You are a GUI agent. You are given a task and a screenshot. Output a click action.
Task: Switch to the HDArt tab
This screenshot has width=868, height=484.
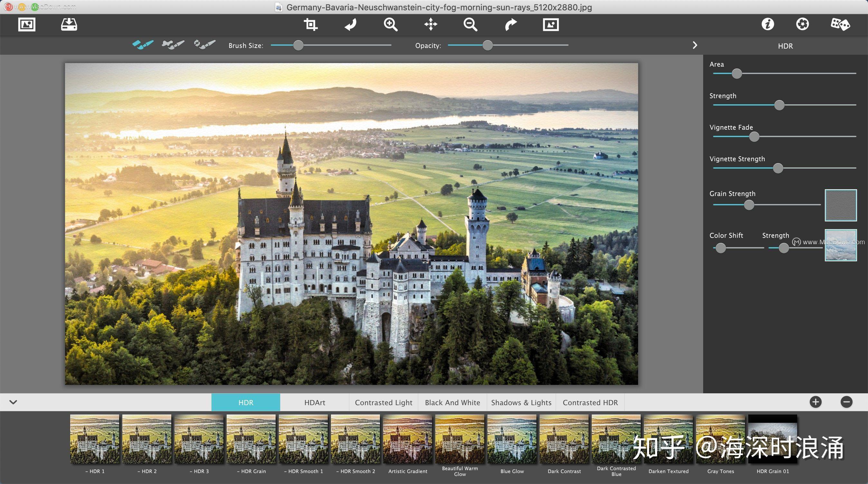click(x=314, y=403)
